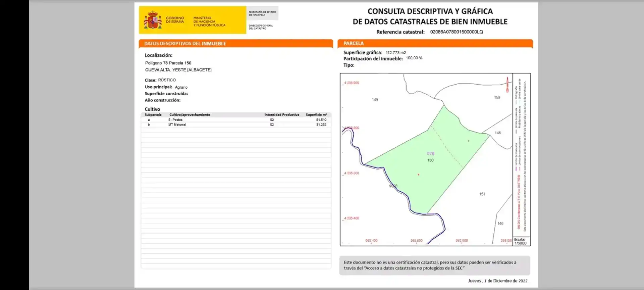This screenshot has width=644, height=290.
Task: Click the 'Localización:' label
Action: (x=158, y=55)
